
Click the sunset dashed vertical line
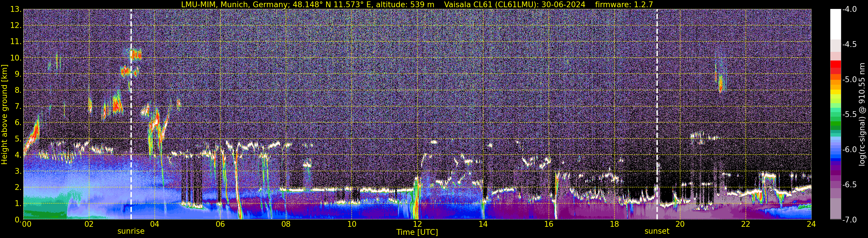[x=657, y=114]
